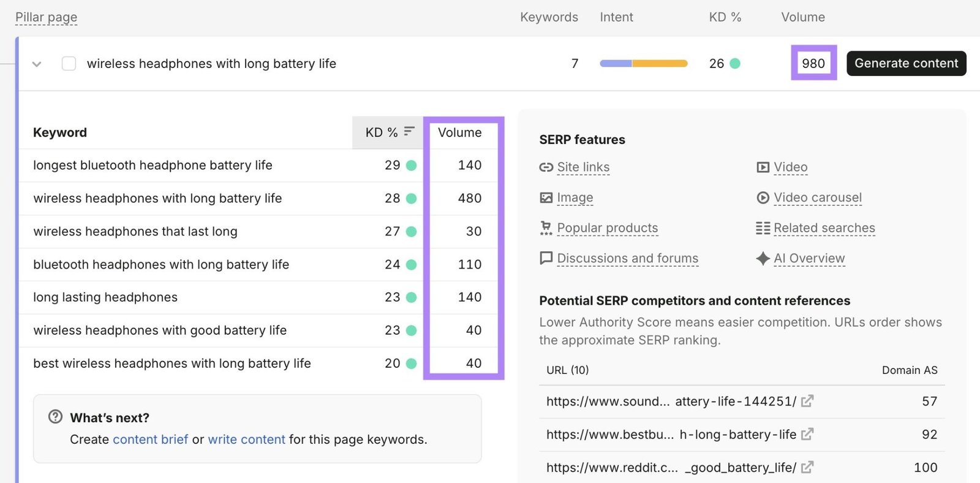Collapse the wireless headphones pillar page row
The image size is (980, 483).
click(x=37, y=64)
